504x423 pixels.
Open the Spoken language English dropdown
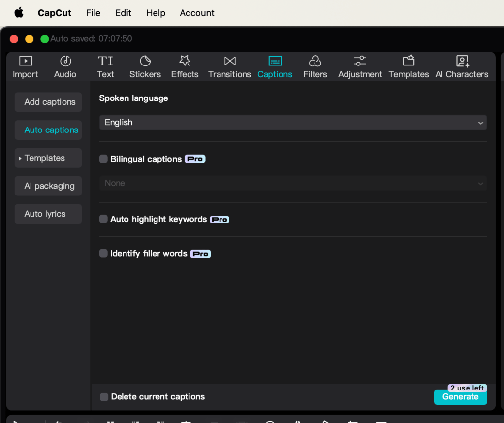coord(293,123)
